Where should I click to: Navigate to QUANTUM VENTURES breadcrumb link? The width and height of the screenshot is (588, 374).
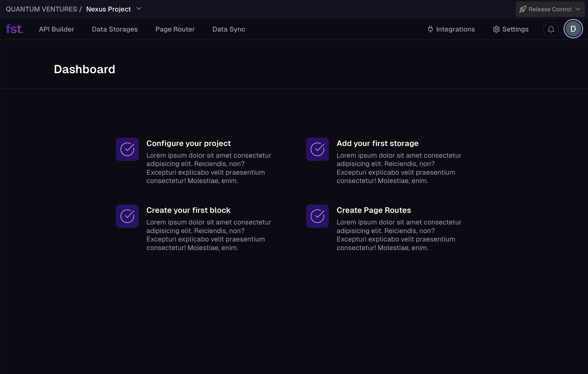[41, 9]
